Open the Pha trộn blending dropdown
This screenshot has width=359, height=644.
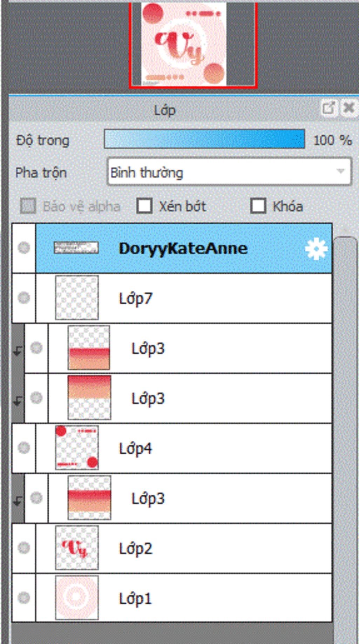point(229,172)
